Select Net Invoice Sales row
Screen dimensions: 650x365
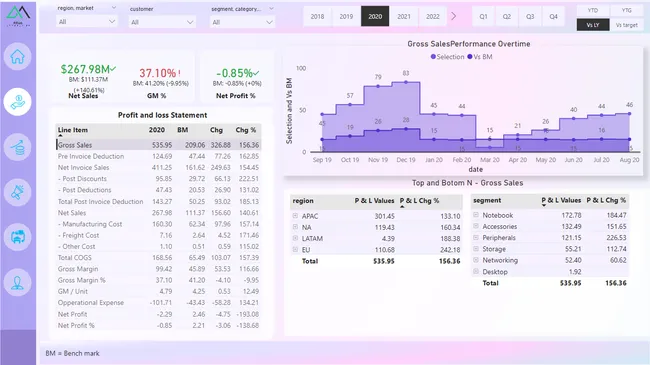point(158,167)
